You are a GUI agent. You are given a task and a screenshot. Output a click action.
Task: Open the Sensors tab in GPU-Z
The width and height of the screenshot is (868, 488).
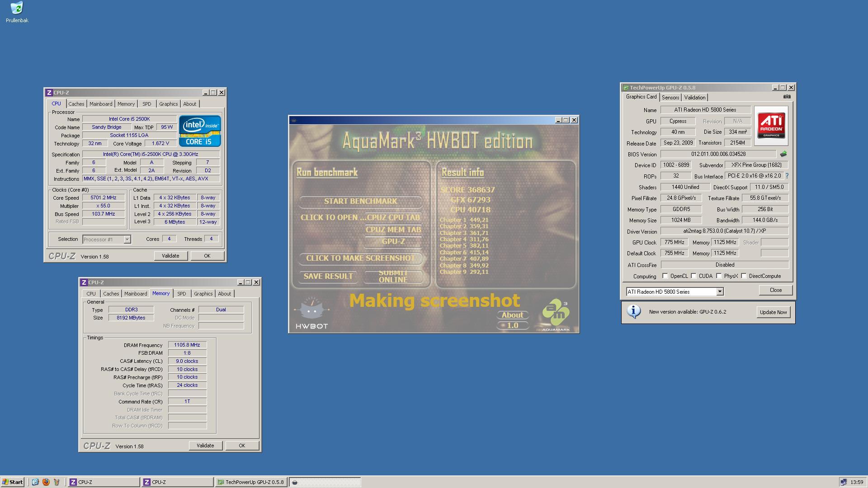click(x=670, y=98)
